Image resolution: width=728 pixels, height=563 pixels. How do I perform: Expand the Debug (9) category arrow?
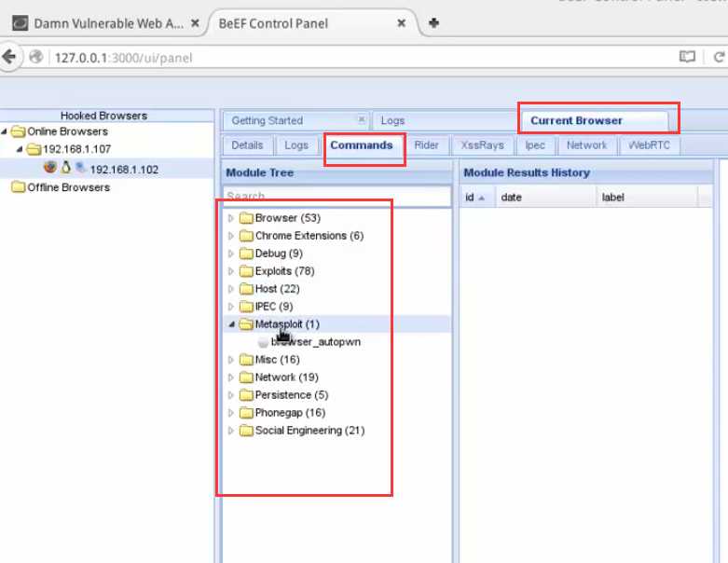[231, 254]
